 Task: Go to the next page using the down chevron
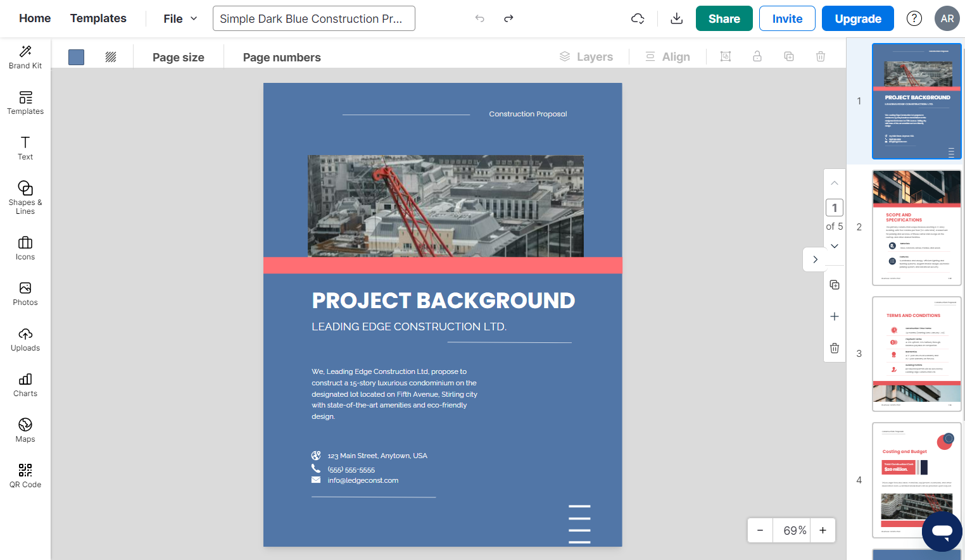coord(835,246)
